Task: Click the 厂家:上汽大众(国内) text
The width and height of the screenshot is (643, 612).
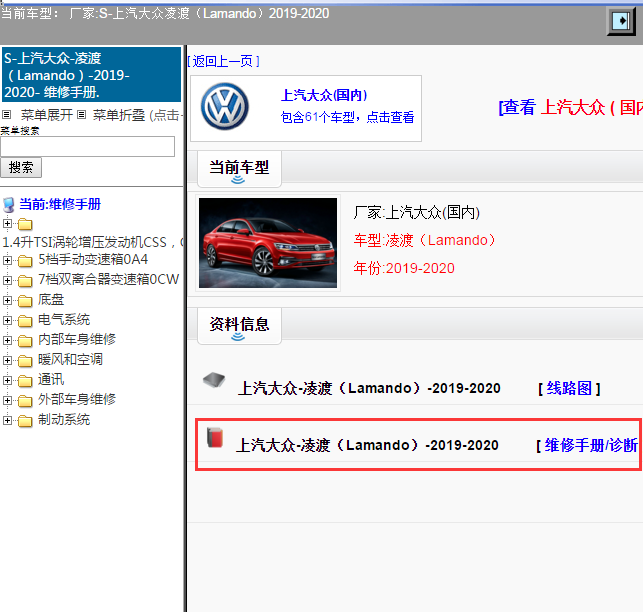Action: (x=416, y=212)
